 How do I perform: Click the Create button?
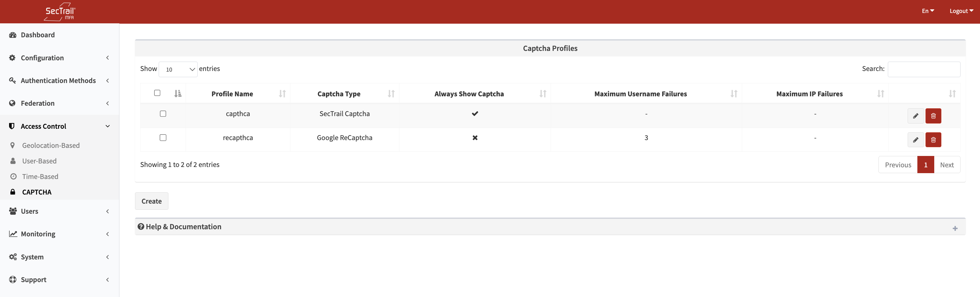152,201
